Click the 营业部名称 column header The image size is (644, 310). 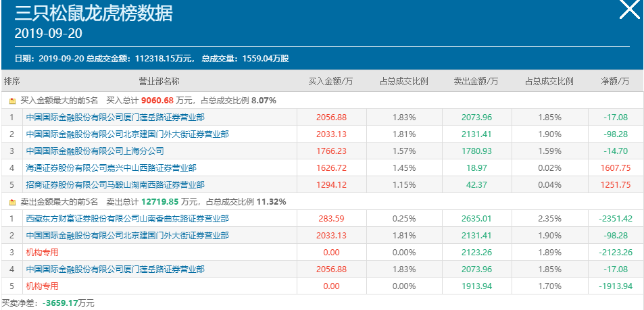tap(159, 81)
